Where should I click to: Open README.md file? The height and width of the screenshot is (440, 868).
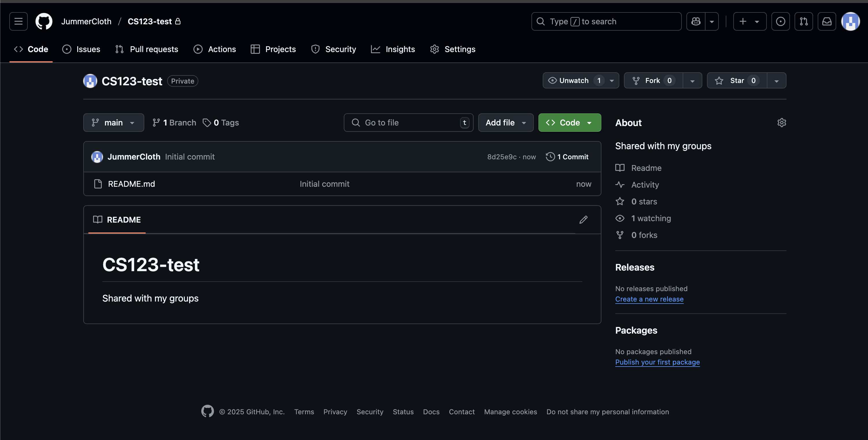(131, 184)
